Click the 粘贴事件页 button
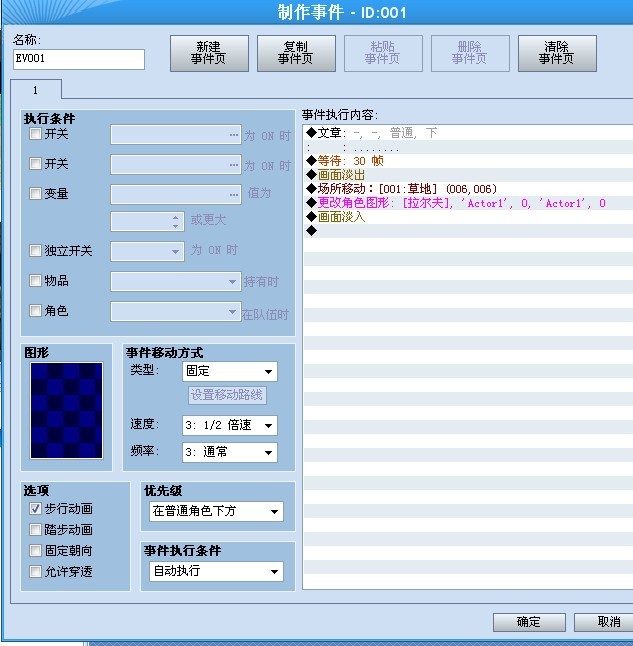 pos(383,53)
